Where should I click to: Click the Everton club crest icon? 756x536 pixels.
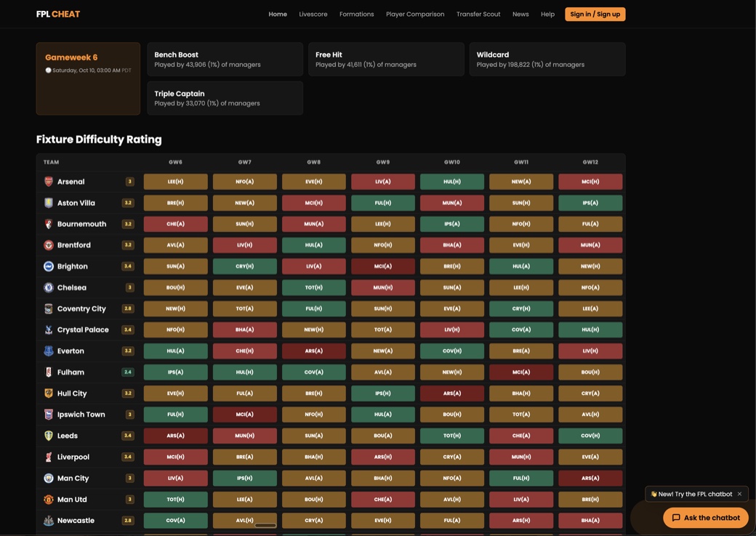pos(49,351)
